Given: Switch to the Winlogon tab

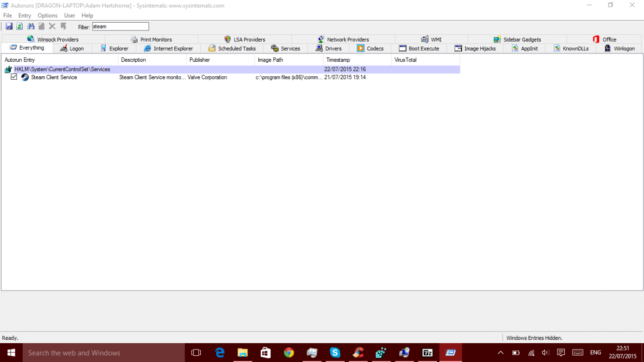Looking at the screenshot, I should coord(619,49).
